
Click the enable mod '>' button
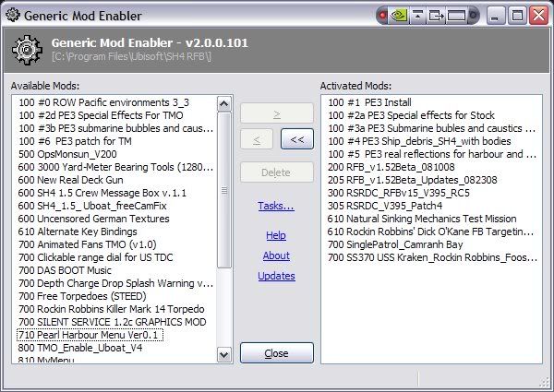(277, 113)
